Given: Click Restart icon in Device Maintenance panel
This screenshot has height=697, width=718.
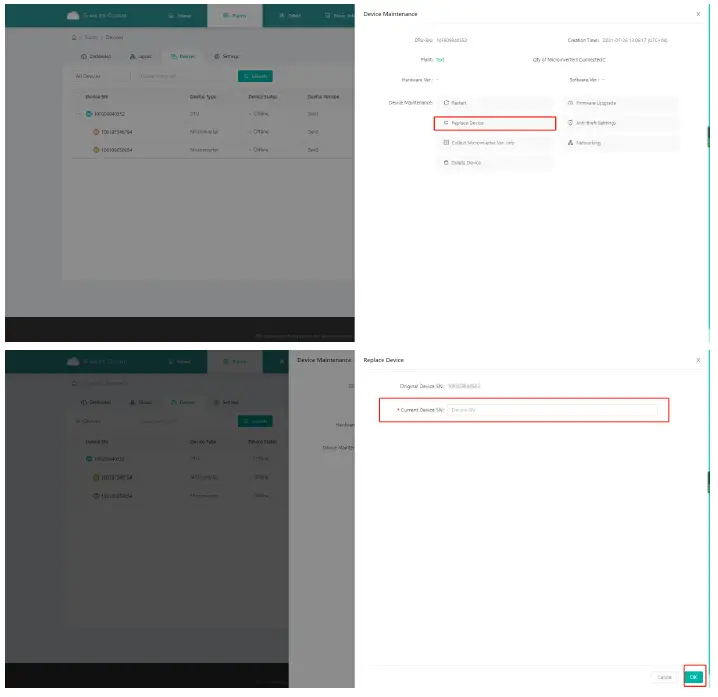Looking at the screenshot, I should 446,103.
